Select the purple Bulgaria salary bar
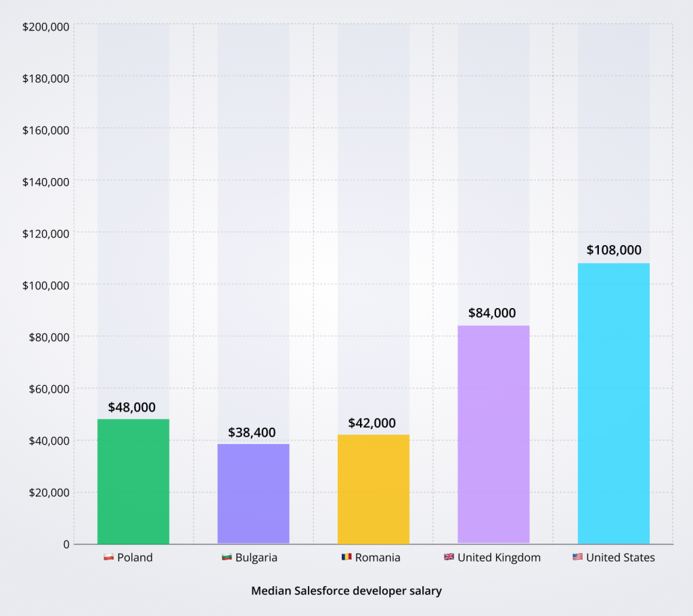693x616 pixels. pos(253,493)
